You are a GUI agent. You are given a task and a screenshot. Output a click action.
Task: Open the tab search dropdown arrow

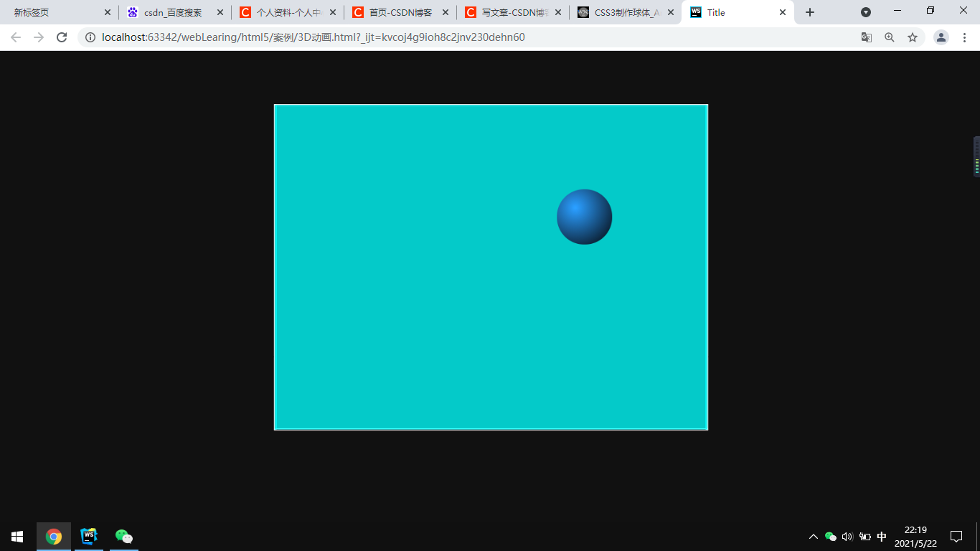click(x=866, y=12)
